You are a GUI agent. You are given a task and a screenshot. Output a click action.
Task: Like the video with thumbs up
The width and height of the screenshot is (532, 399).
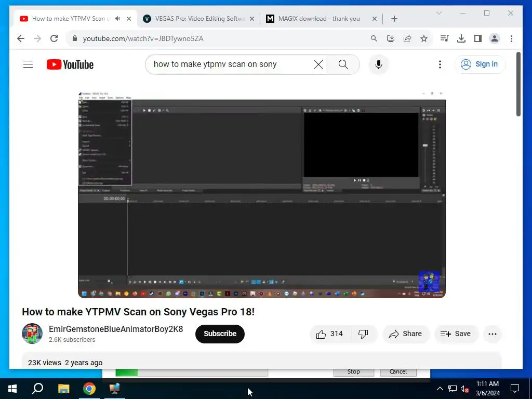pos(329,334)
